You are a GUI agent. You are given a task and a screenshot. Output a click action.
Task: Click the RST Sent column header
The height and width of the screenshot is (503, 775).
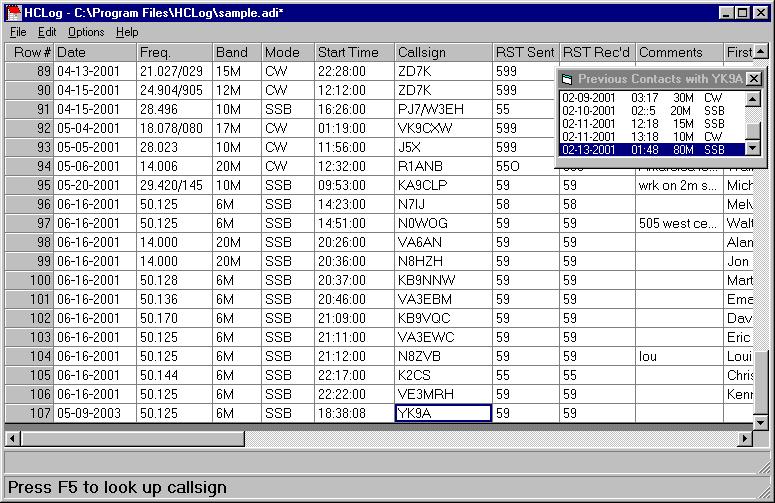coord(525,52)
